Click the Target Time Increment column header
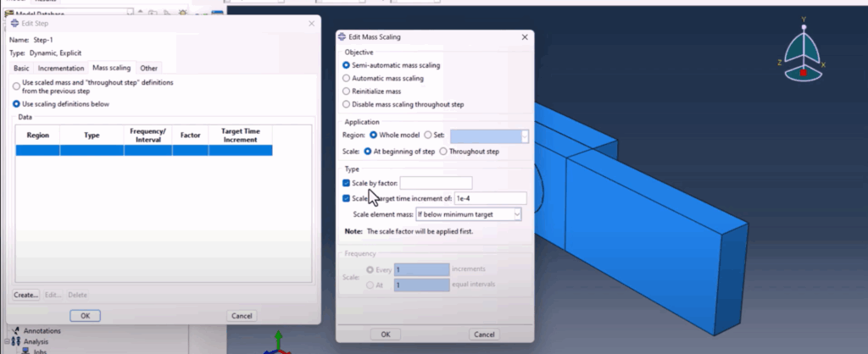 point(240,136)
